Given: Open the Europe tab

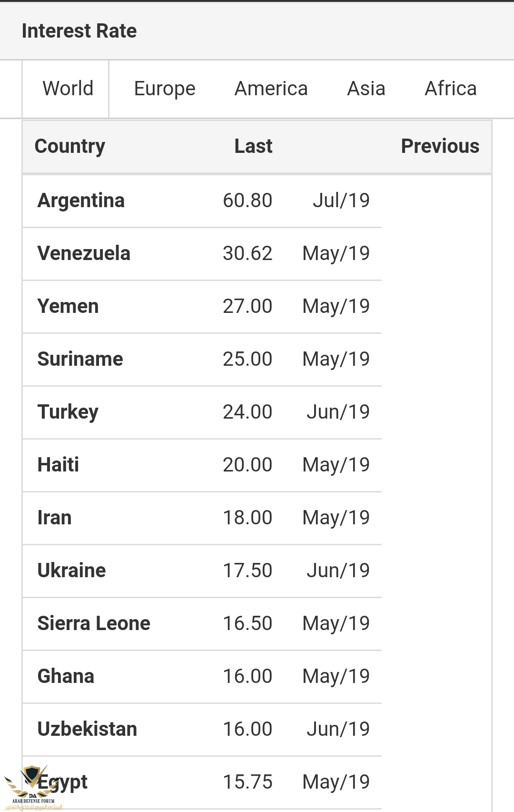Looking at the screenshot, I should point(165,89).
